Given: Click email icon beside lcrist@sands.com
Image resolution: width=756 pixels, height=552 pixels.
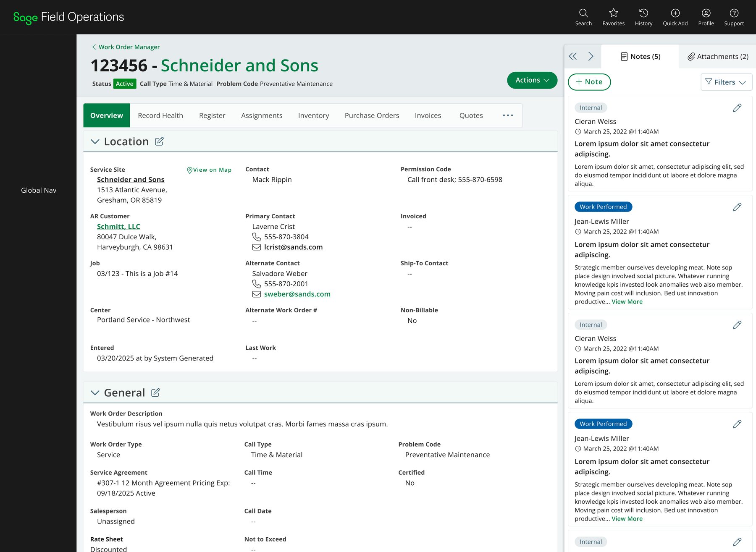Looking at the screenshot, I should point(256,247).
